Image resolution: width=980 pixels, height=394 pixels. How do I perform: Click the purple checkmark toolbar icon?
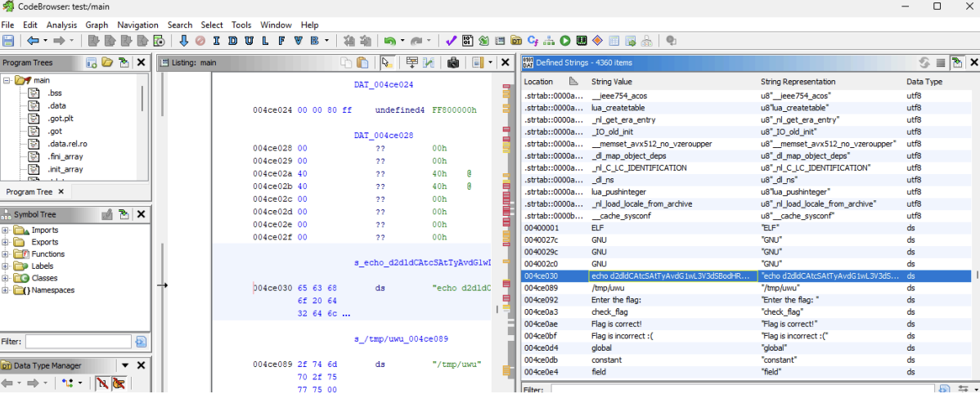pos(451,41)
